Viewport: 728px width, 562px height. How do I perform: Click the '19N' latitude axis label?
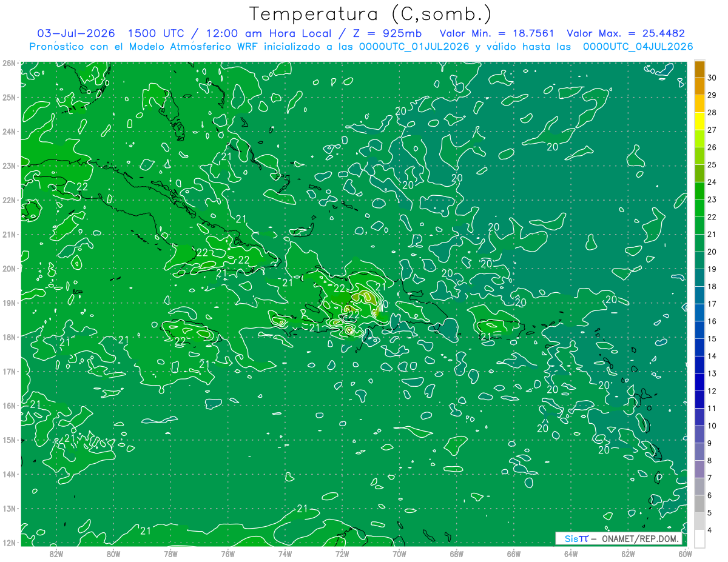click(x=8, y=303)
